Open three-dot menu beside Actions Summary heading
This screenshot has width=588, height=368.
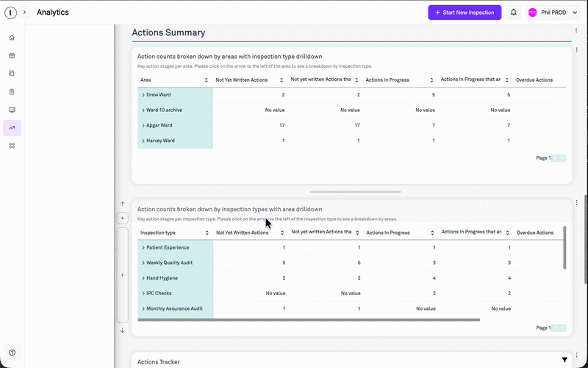pos(576,30)
